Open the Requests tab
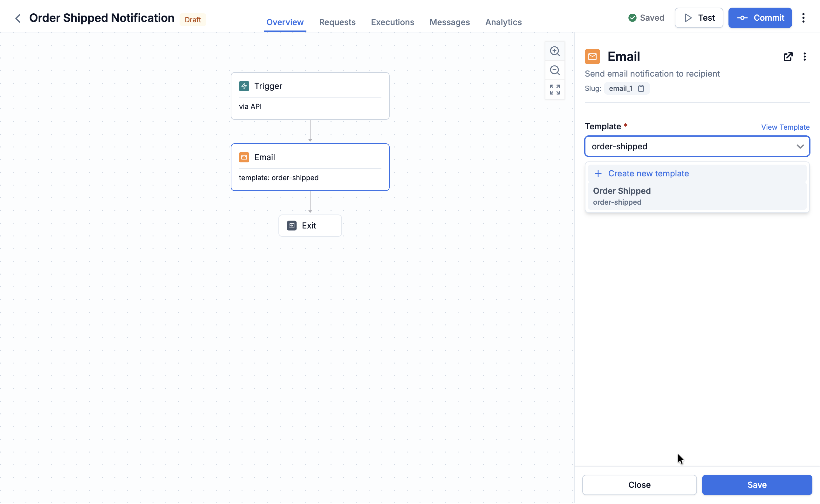 (337, 22)
